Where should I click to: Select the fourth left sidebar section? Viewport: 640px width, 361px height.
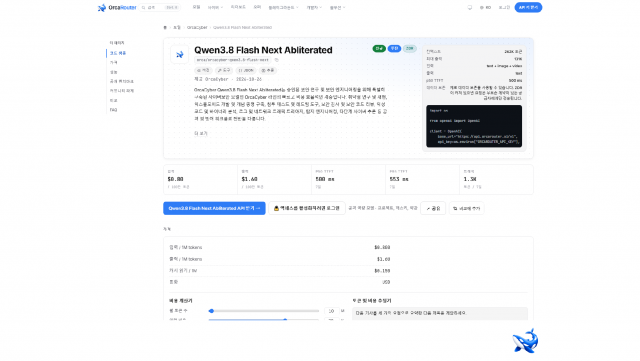pos(113,72)
